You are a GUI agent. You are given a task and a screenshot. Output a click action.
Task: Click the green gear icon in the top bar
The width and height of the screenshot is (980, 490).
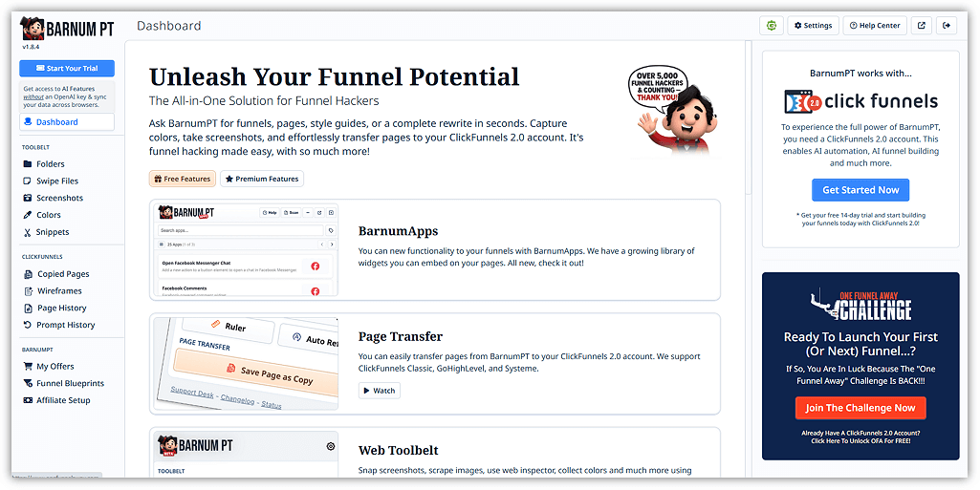click(x=772, y=26)
